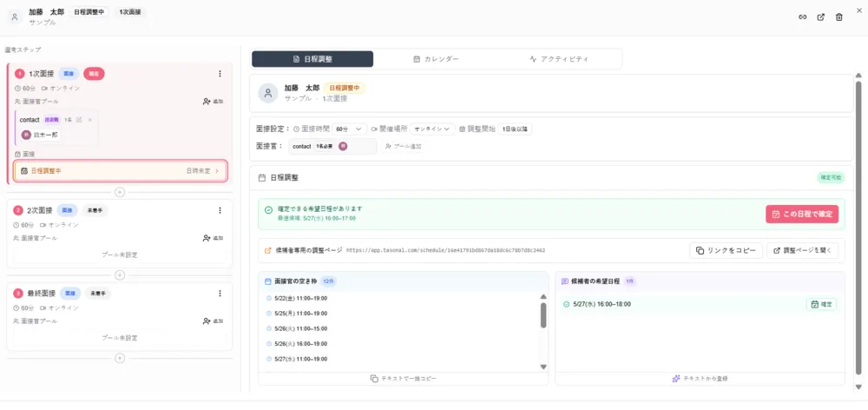
Task: Click the プール追加 button
Action: point(404,146)
